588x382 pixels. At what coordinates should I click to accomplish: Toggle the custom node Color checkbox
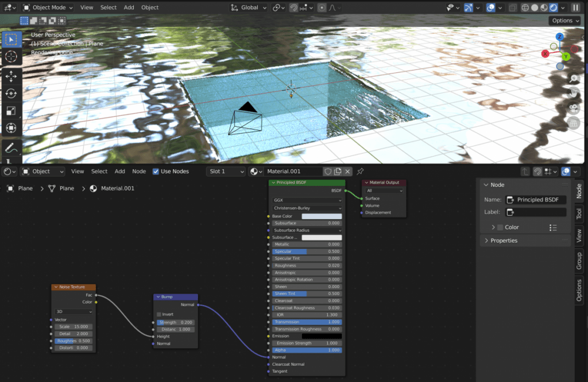pyautogui.click(x=500, y=227)
